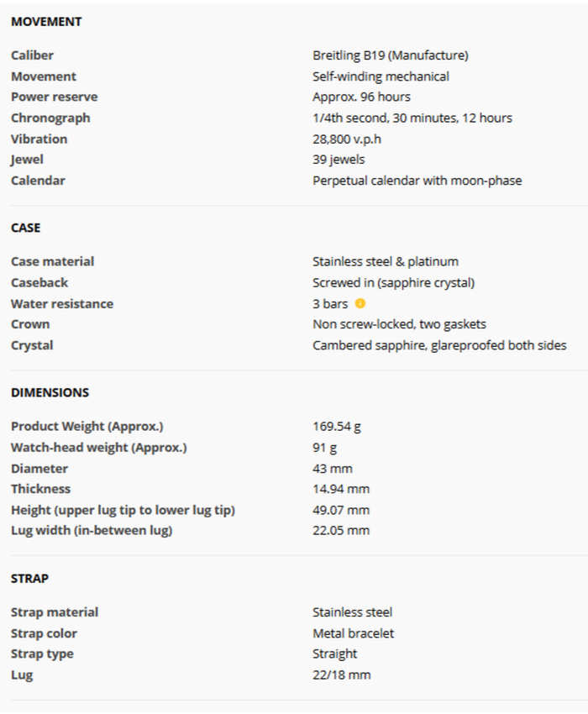The image size is (588, 714).
Task: Click the MOVEMENT section heading
Action: point(46,22)
